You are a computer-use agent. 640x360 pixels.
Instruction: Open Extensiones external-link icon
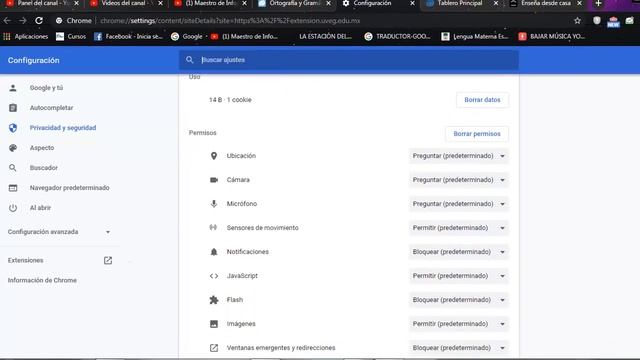point(108,260)
